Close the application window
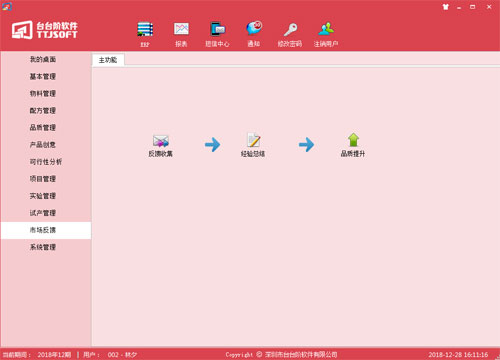Image resolution: width=500 pixels, height=360 pixels. 489,7
